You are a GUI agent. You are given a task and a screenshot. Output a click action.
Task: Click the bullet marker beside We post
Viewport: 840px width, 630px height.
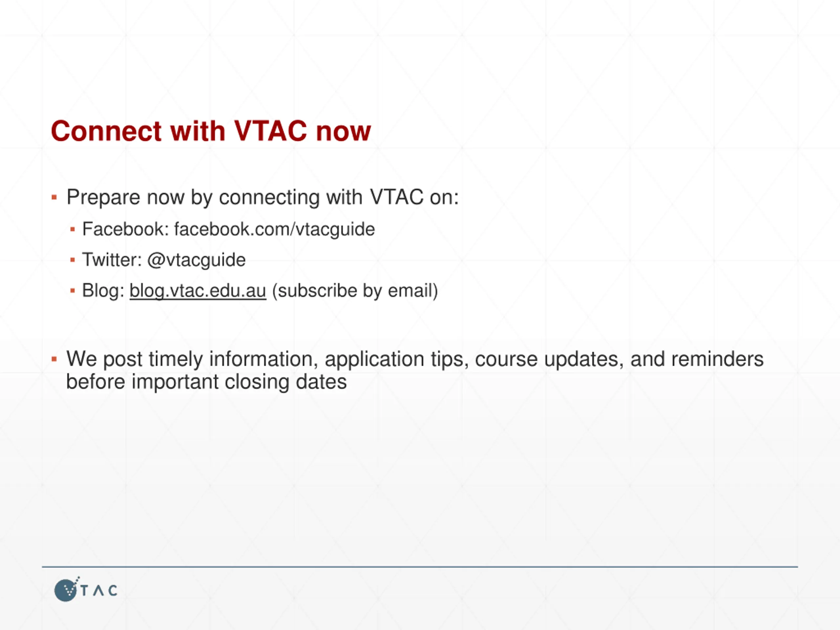(x=54, y=359)
